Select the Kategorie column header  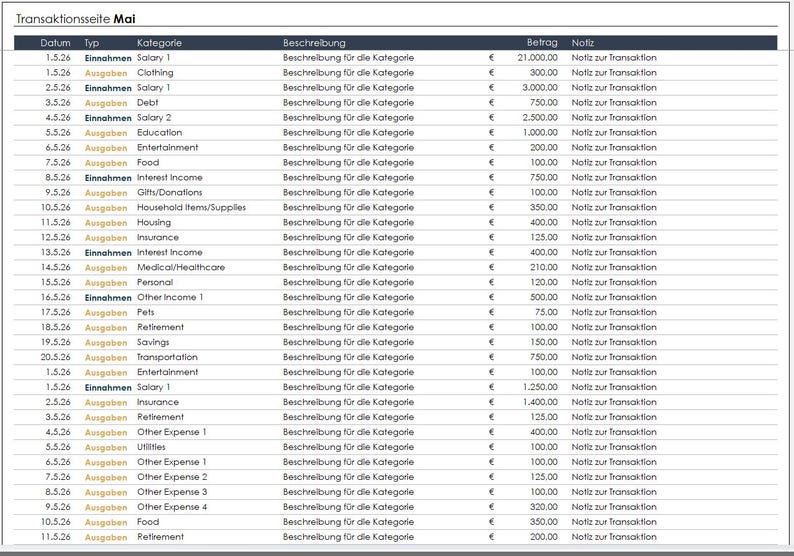pos(159,43)
